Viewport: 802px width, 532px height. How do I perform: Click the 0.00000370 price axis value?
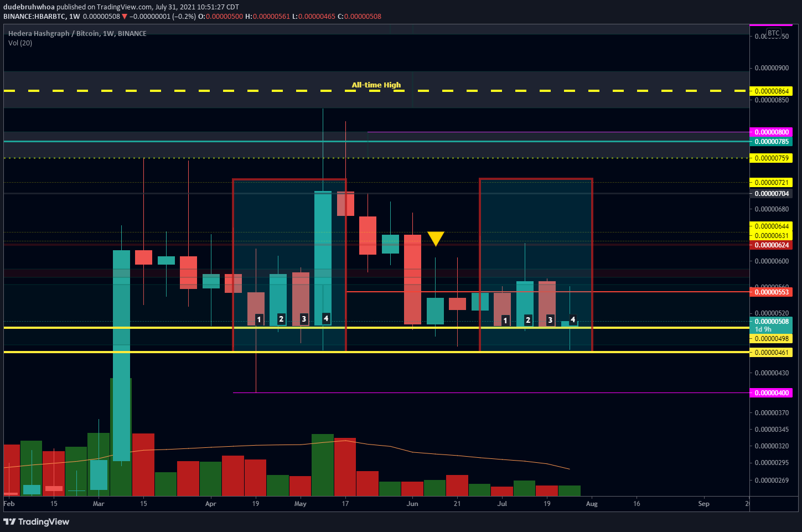tap(772, 413)
